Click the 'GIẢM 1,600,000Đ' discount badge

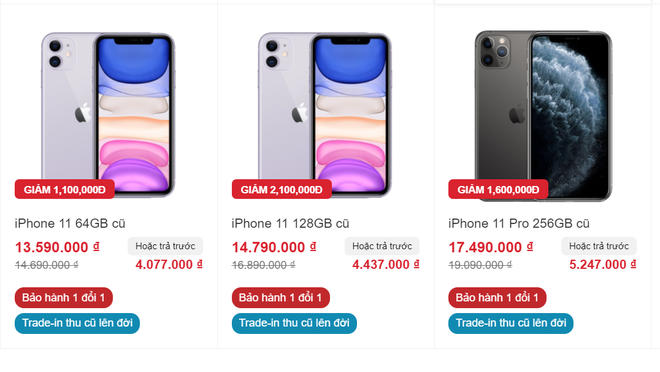coord(498,189)
